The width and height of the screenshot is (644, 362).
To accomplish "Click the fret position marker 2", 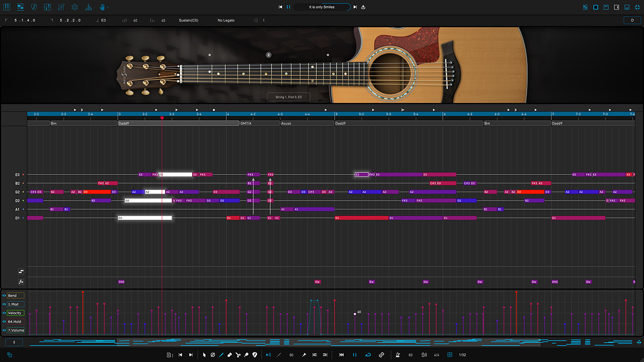I will (x=269, y=55).
